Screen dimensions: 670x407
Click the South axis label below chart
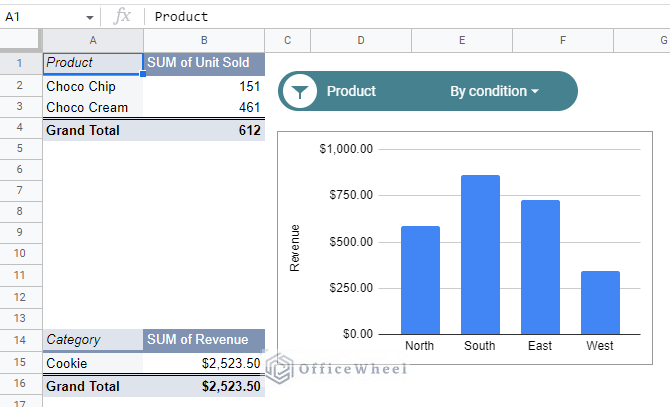479,346
